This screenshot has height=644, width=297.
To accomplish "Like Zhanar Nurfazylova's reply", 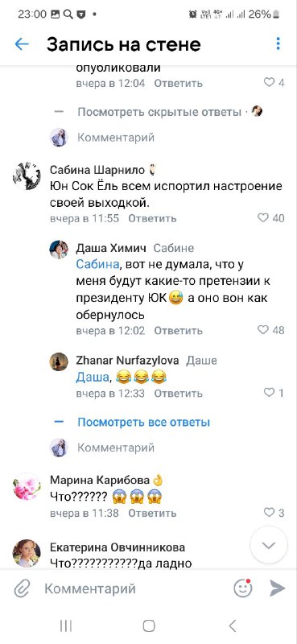I will pos(269,393).
